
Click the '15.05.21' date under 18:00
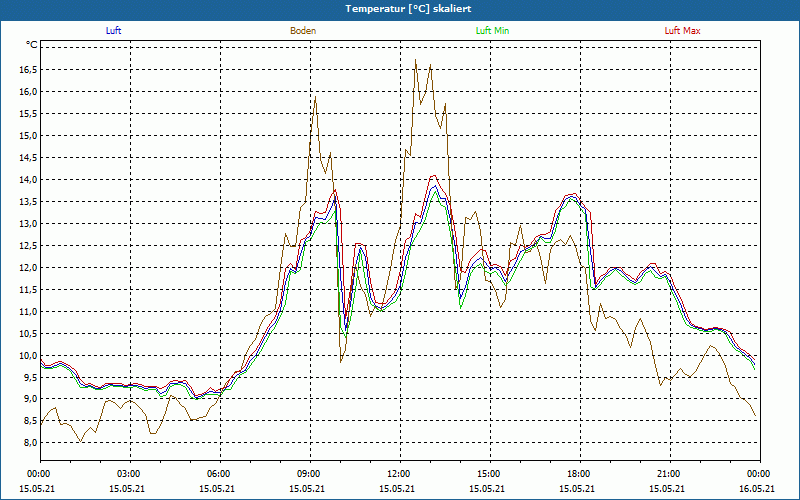[577, 488]
